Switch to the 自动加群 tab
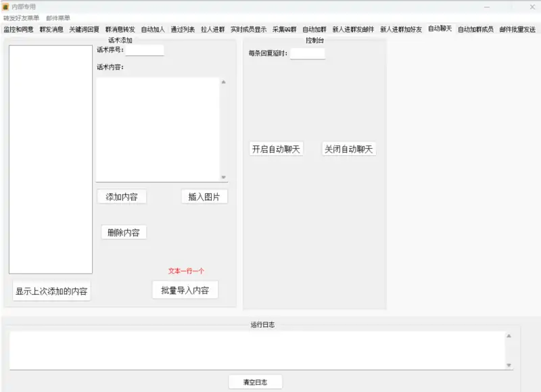The image size is (541, 392). point(314,28)
